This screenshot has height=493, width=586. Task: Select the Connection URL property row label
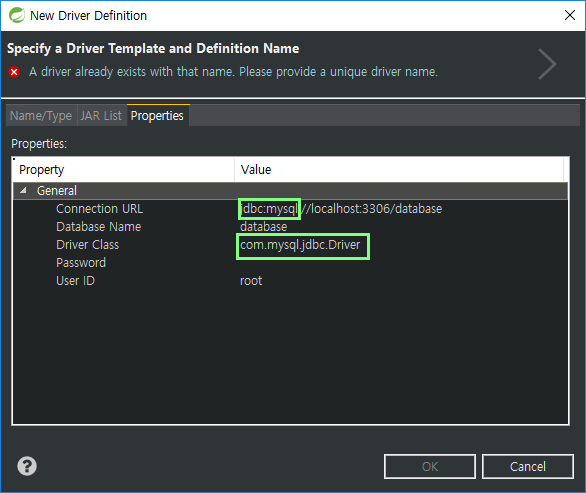[x=99, y=209]
